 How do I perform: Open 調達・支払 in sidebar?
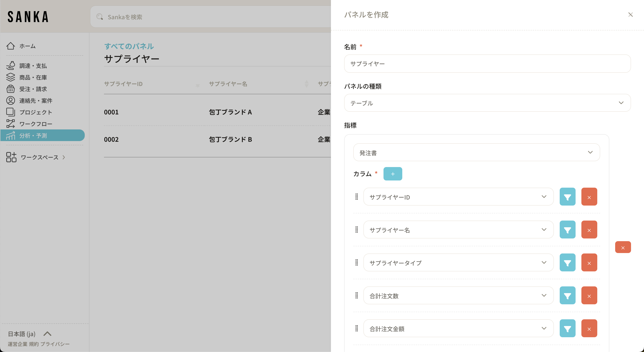coord(33,66)
